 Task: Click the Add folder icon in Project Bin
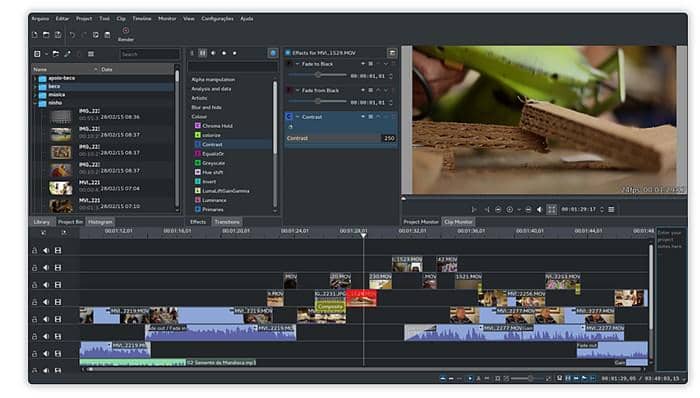pyautogui.click(x=56, y=54)
